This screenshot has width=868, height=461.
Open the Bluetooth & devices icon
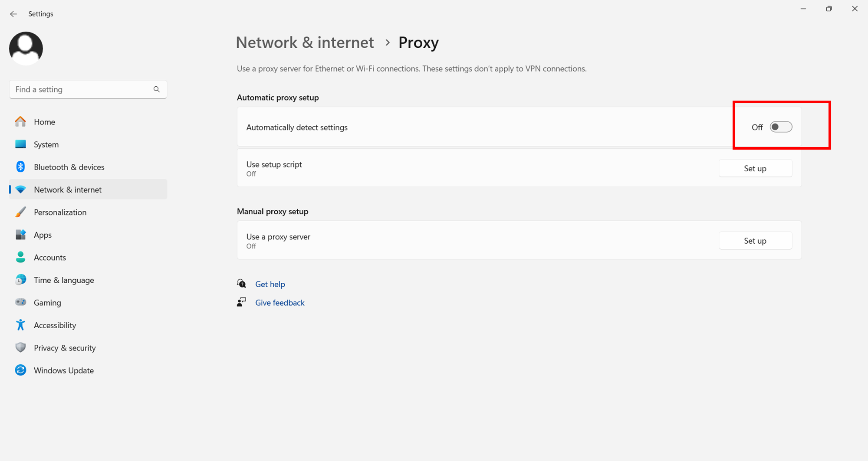(x=20, y=167)
